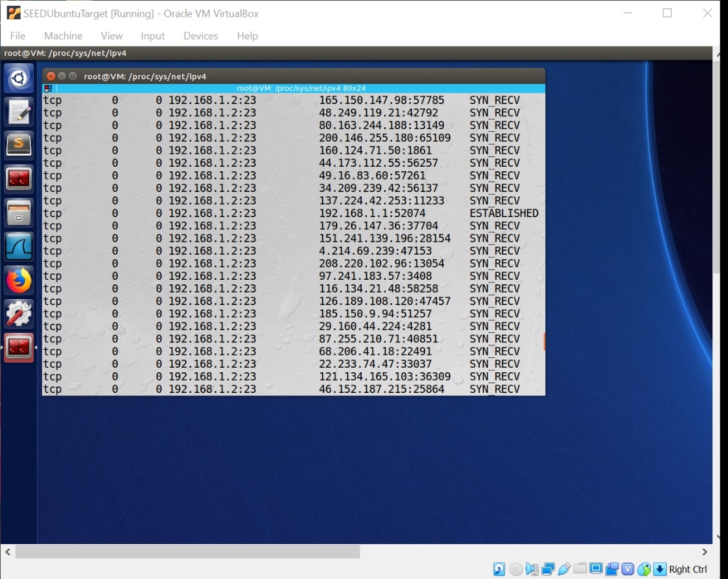Click the address 44.173.112.55:56257
The width and height of the screenshot is (728, 579).
379,163
